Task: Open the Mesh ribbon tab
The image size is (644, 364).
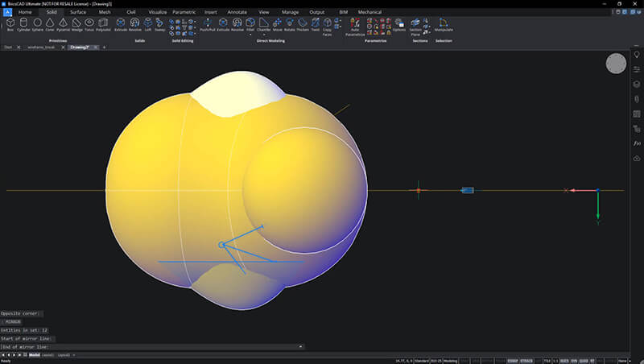Action: (105, 12)
